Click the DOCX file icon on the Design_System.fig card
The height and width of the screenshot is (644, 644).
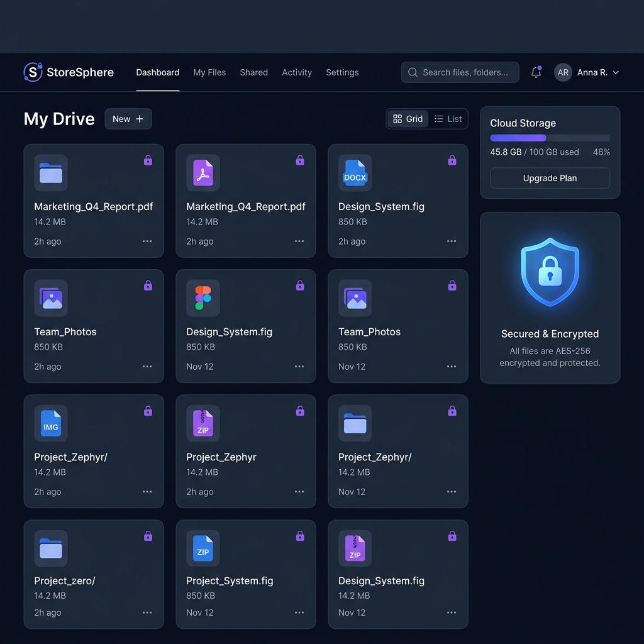click(x=355, y=173)
